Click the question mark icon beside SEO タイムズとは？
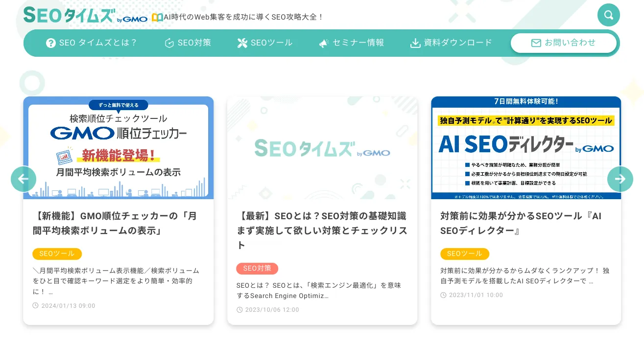This screenshot has width=644, height=345. [52, 43]
